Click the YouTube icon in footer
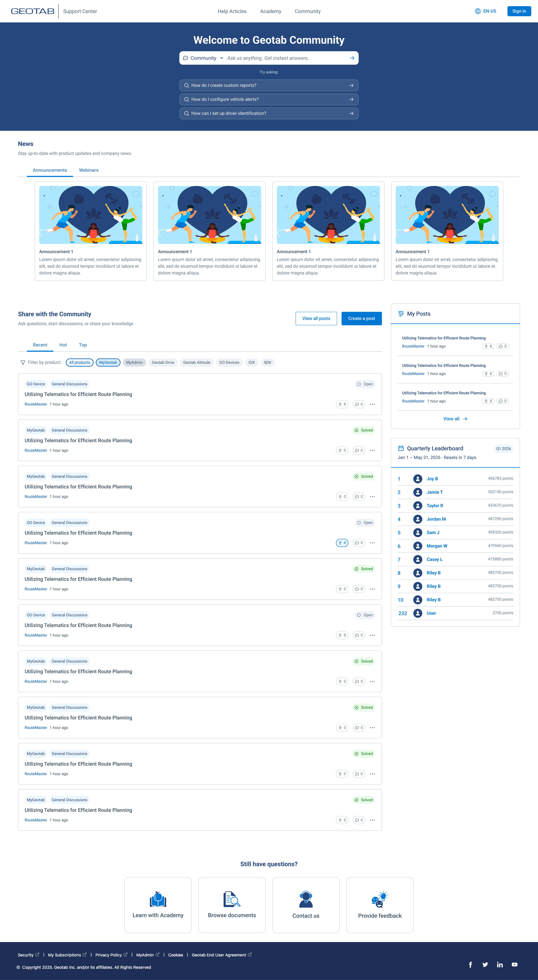 [514, 964]
